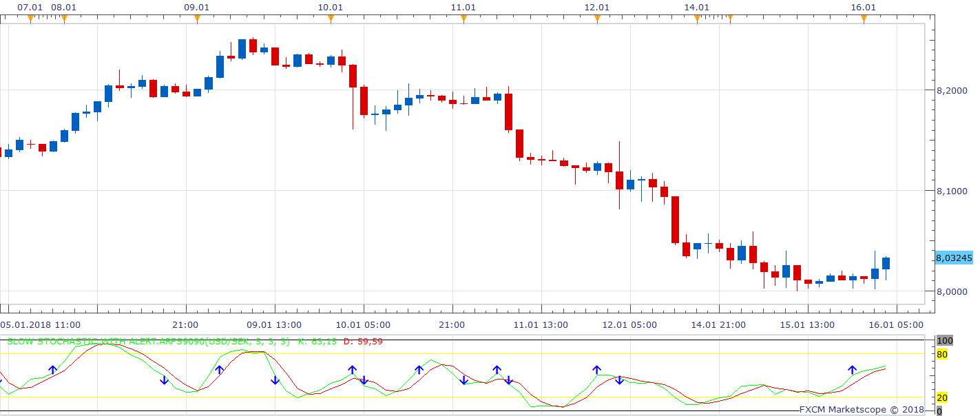Click the 8,2000 price axis label
This screenshot has height=416, width=980.
click(951, 90)
